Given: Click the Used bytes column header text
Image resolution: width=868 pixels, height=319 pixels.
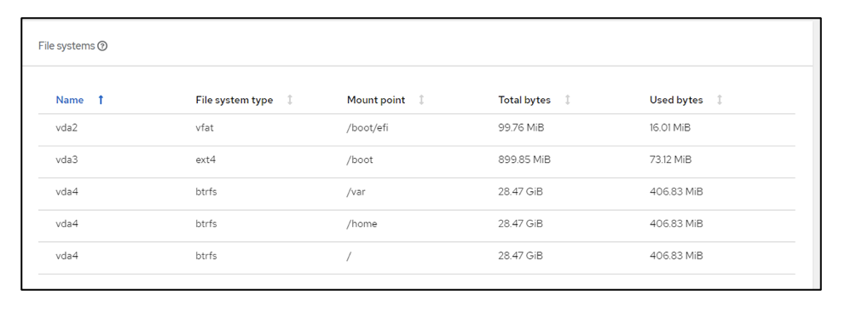Looking at the screenshot, I should point(676,101).
